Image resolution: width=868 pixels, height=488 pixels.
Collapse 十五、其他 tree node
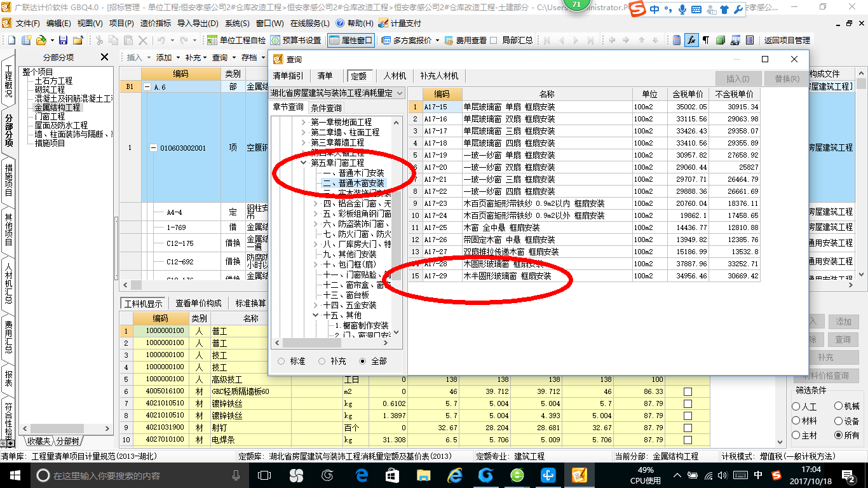point(316,315)
